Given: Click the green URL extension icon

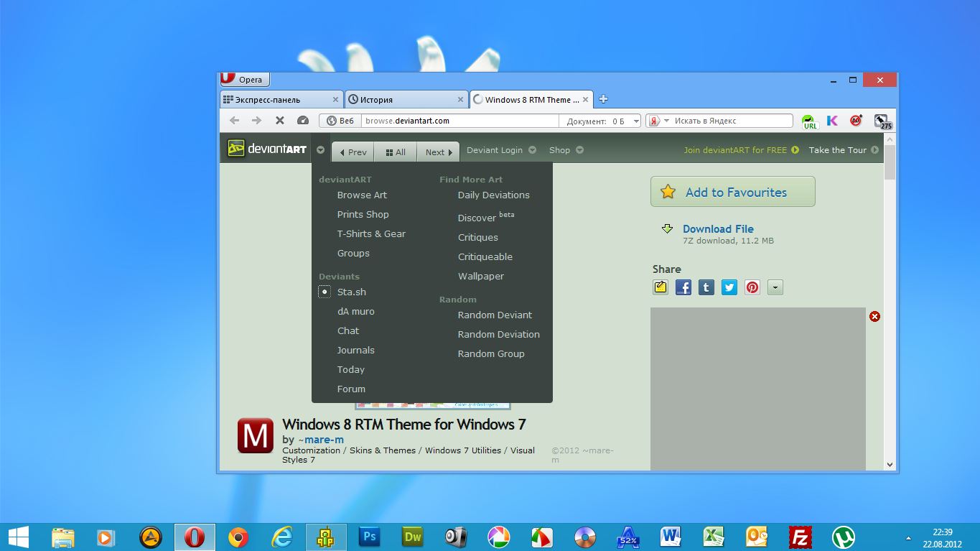Looking at the screenshot, I should 810,121.
